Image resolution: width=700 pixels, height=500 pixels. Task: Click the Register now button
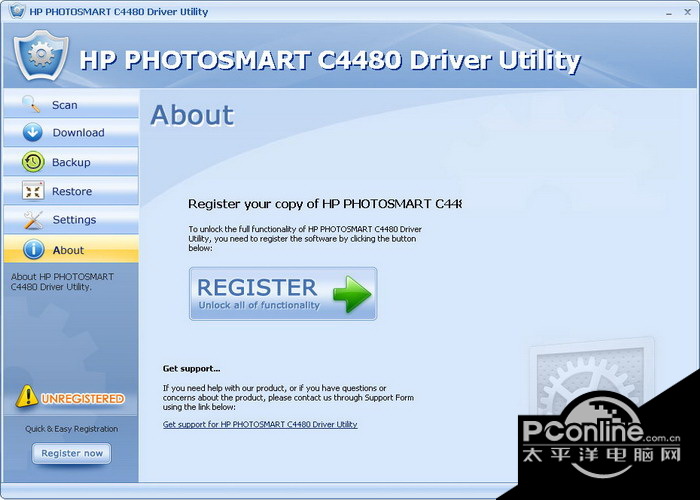click(x=71, y=453)
